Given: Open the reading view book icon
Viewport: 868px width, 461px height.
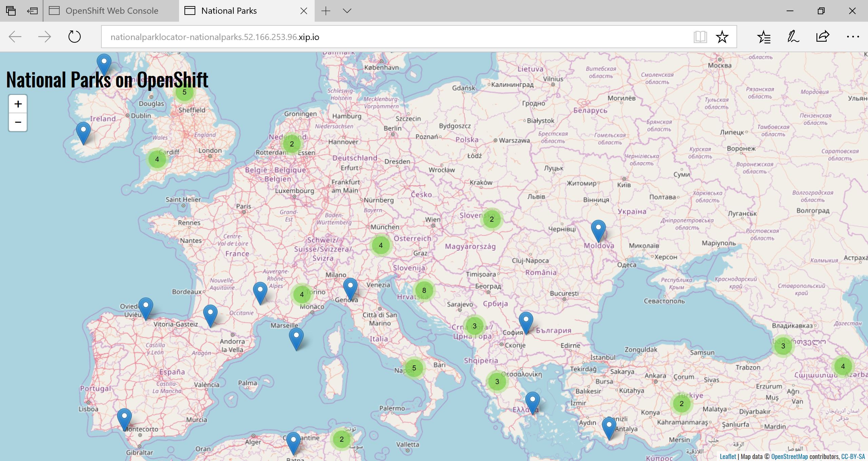Looking at the screenshot, I should click(700, 37).
